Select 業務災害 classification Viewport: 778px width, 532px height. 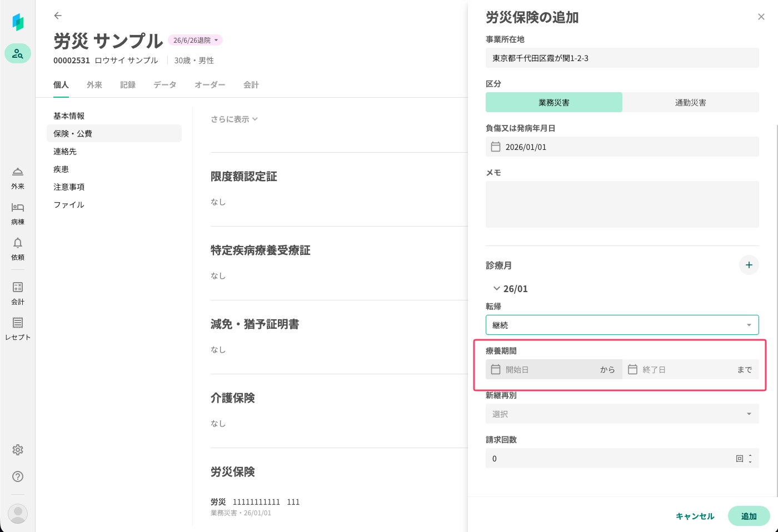554,102
